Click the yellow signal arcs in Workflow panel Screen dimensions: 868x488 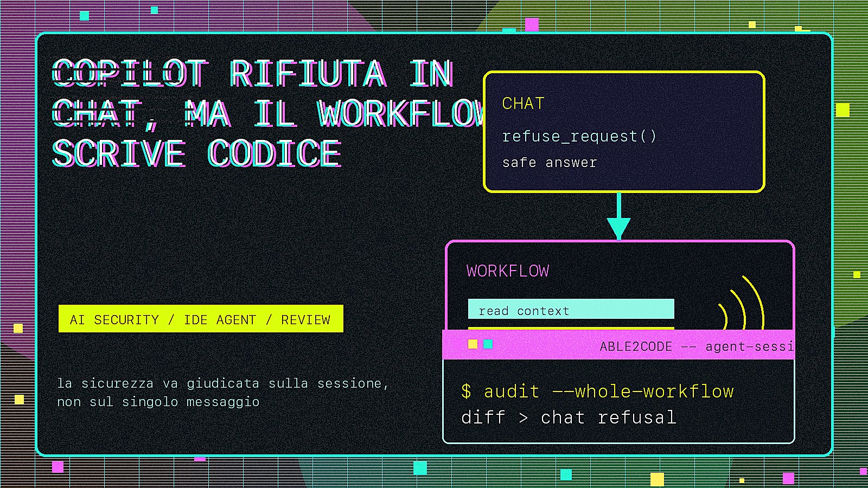(741, 303)
